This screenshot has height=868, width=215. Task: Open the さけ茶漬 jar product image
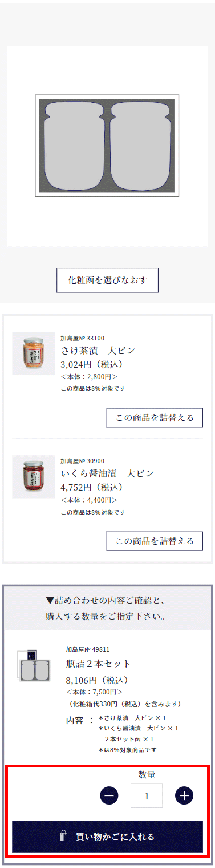click(x=34, y=353)
